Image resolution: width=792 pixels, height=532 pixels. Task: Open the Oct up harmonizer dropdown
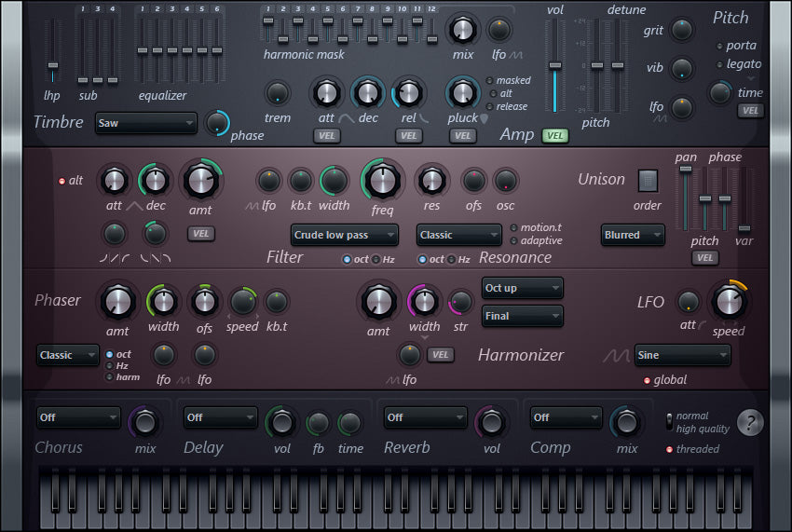click(522, 288)
